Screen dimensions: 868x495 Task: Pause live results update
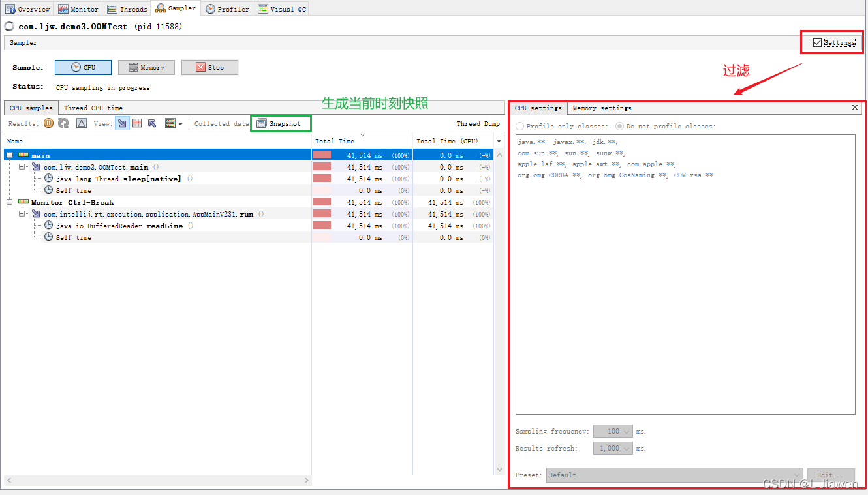[x=48, y=123]
